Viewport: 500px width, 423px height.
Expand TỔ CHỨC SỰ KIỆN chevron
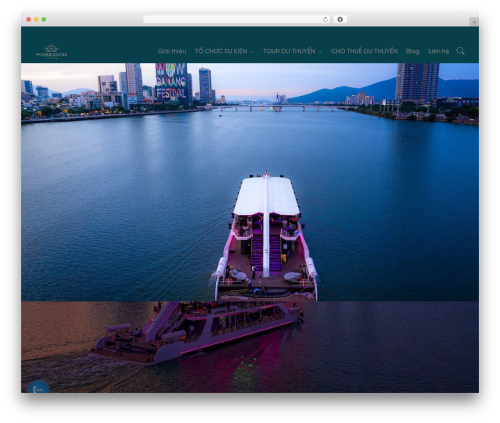(252, 52)
